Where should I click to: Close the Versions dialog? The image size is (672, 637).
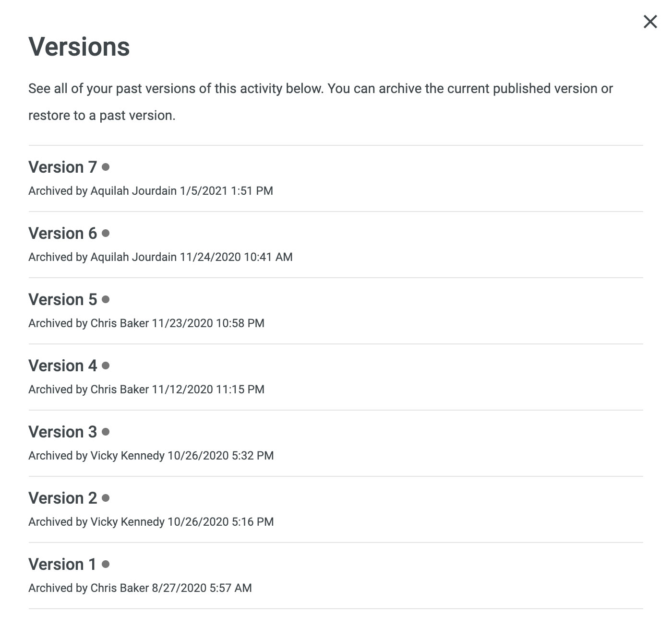coord(650,22)
